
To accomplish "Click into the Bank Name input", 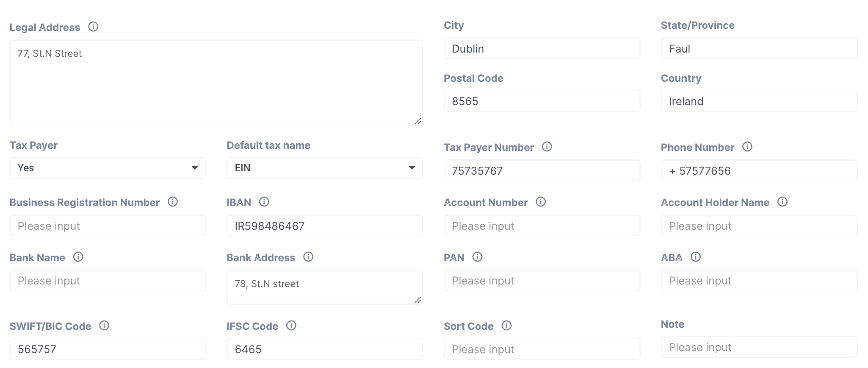I will coord(108,281).
